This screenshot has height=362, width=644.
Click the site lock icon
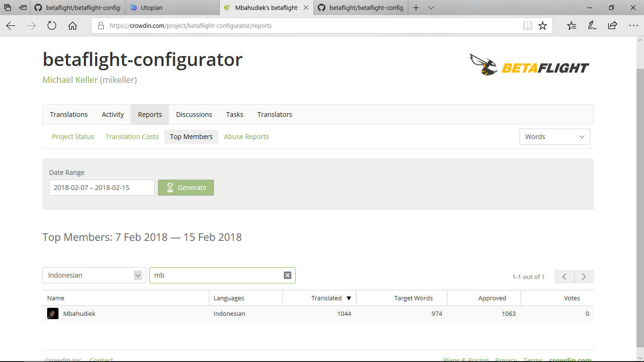coord(100,26)
